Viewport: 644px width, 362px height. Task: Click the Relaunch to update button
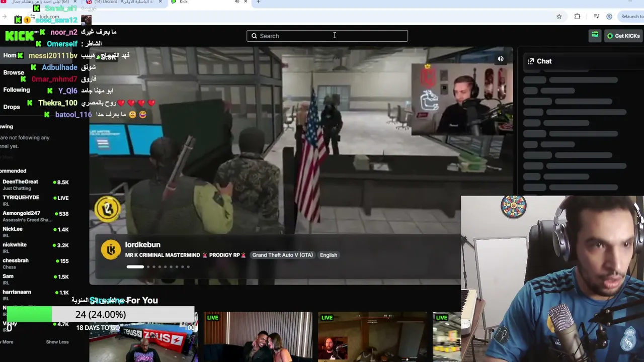click(632, 17)
